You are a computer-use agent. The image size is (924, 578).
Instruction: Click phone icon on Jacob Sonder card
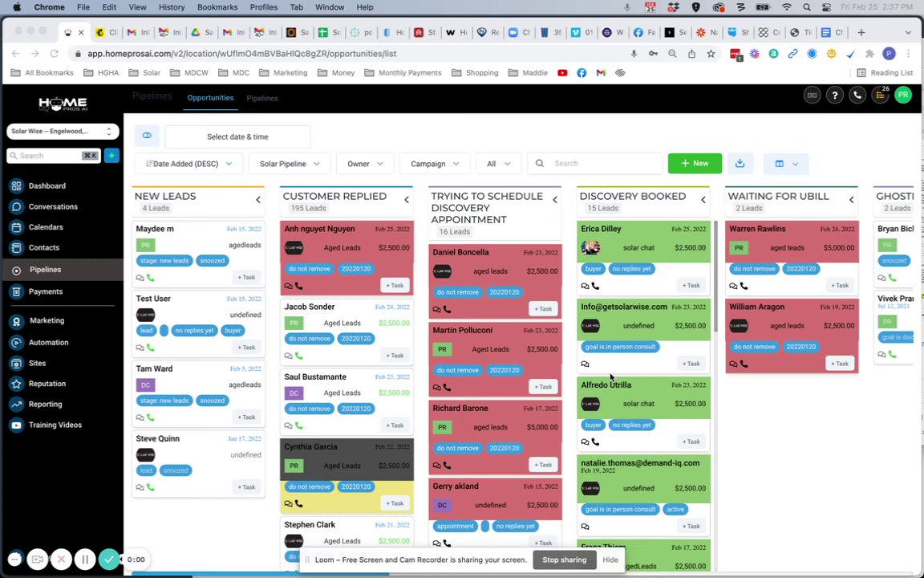tap(298, 356)
